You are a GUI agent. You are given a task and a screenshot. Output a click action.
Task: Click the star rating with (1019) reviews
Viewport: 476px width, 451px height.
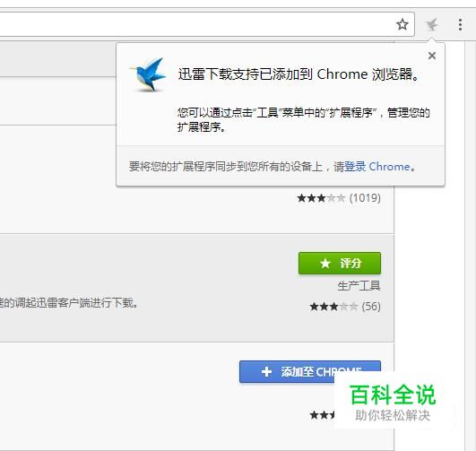[x=339, y=198]
